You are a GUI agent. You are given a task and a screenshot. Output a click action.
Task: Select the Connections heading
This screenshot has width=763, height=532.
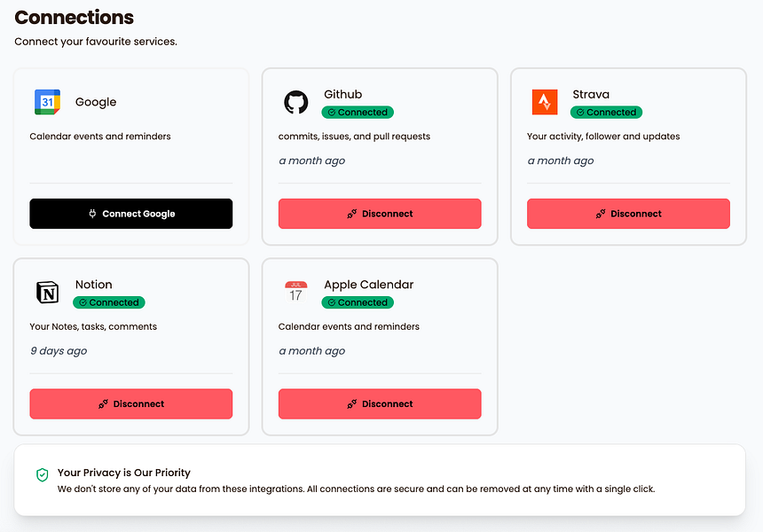(74, 18)
